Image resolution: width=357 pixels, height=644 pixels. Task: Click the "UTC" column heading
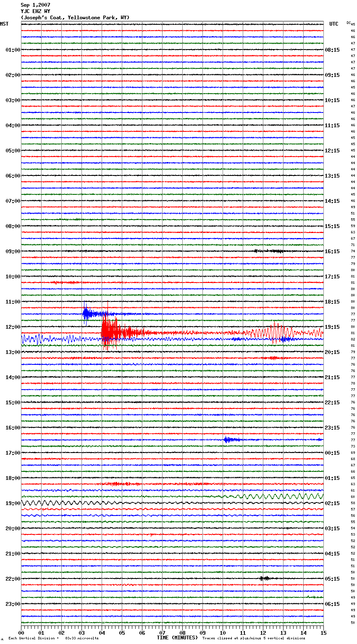coord(333,24)
